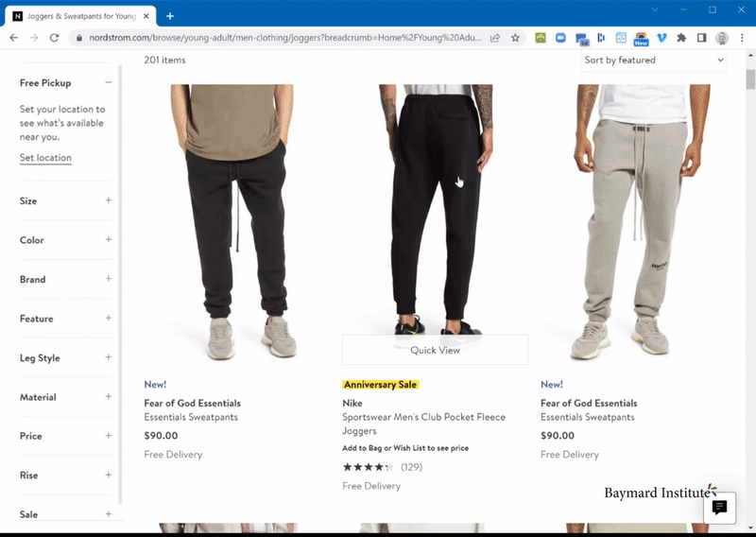Screen dimensions: 756x537
Task: Open the Sort by featured dropdown
Action: [x=654, y=61]
